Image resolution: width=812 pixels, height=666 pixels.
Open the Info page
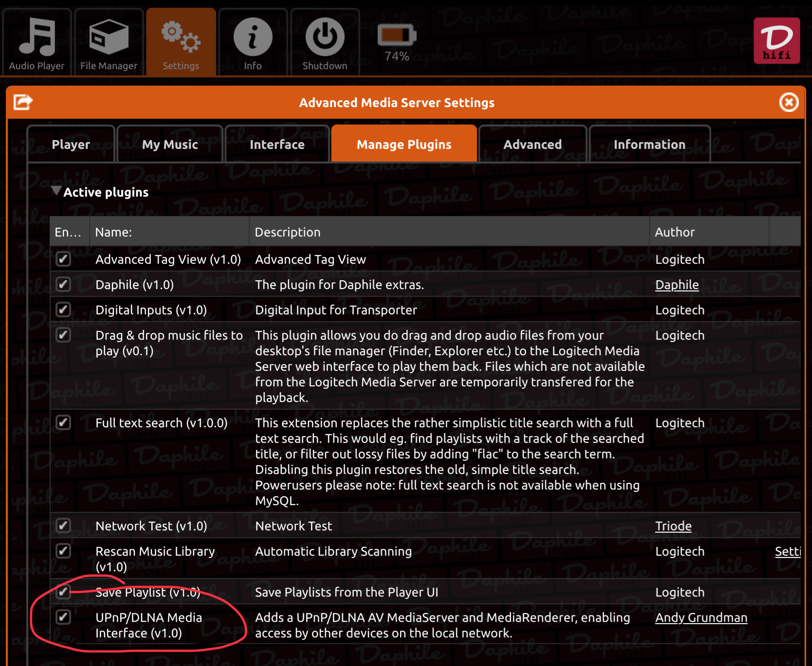pyautogui.click(x=253, y=42)
